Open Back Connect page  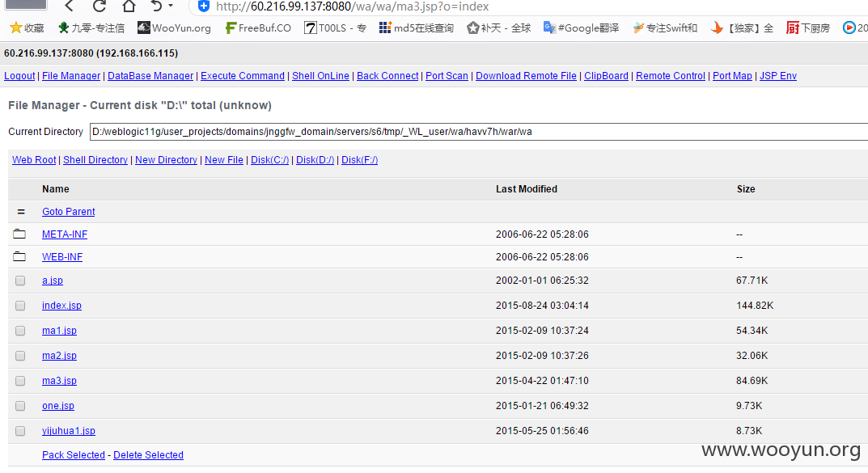[x=387, y=76]
